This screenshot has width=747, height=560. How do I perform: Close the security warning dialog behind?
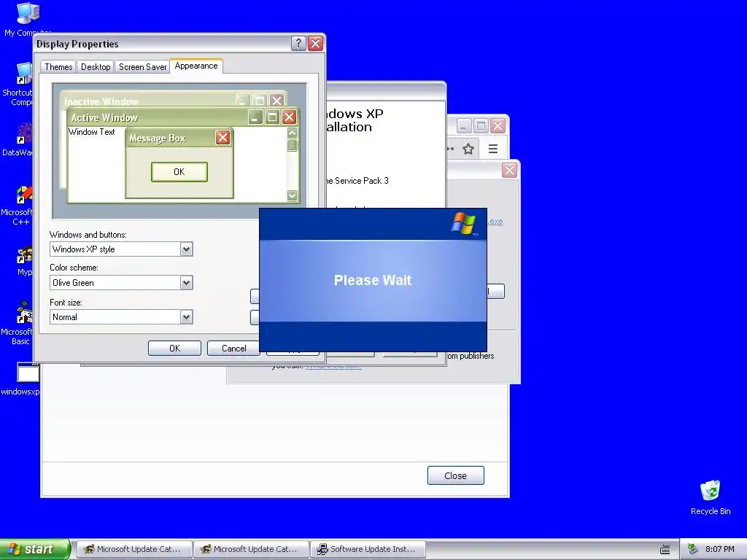(509, 171)
